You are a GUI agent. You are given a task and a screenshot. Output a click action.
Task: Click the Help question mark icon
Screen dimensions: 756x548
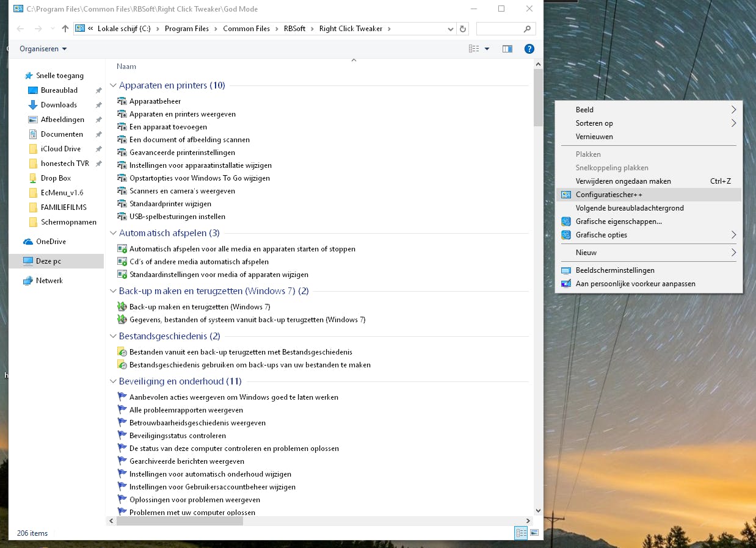[529, 49]
